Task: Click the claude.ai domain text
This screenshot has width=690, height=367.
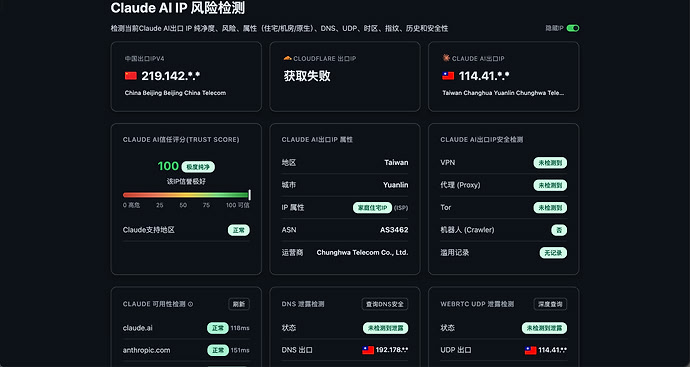Action: (x=138, y=328)
